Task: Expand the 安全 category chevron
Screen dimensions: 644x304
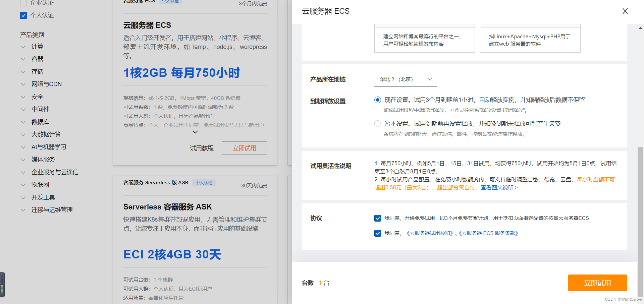Action: pyautogui.click(x=23, y=97)
